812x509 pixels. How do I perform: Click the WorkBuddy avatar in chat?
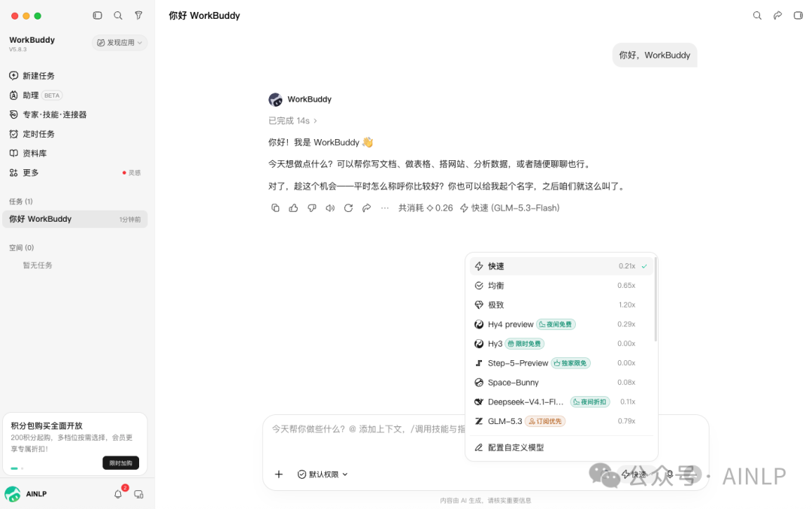click(275, 99)
